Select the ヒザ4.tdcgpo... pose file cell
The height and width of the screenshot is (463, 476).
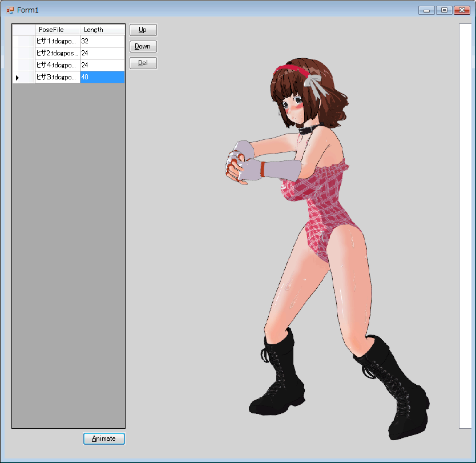[x=57, y=65]
